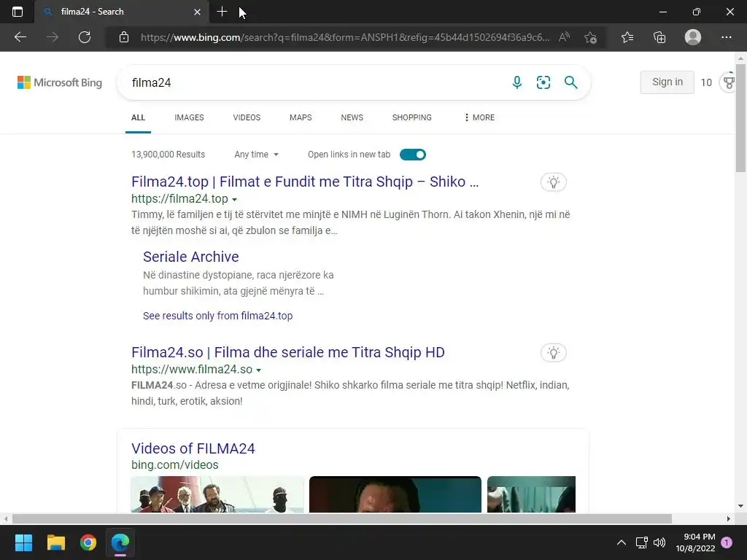Go back to previous page

20,37
